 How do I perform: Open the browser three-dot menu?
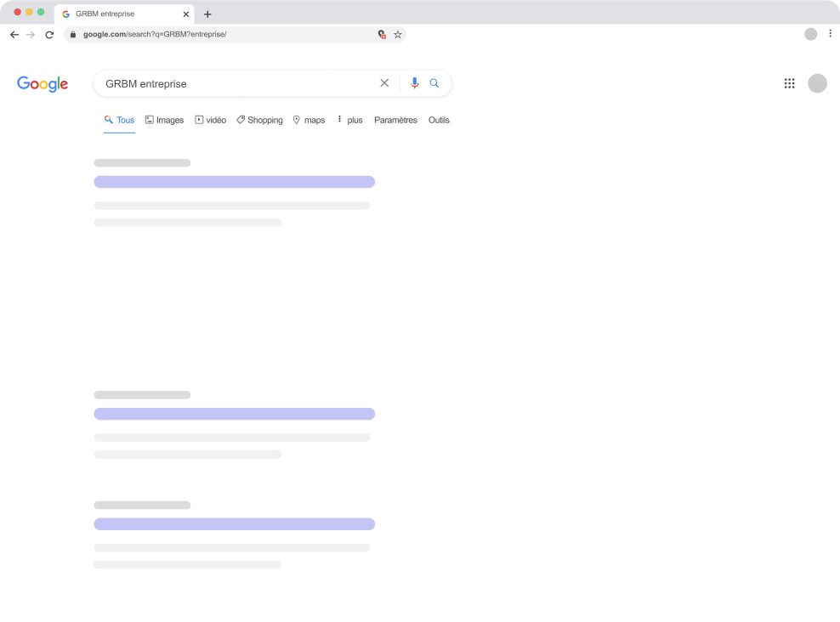[x=831, y=34]
